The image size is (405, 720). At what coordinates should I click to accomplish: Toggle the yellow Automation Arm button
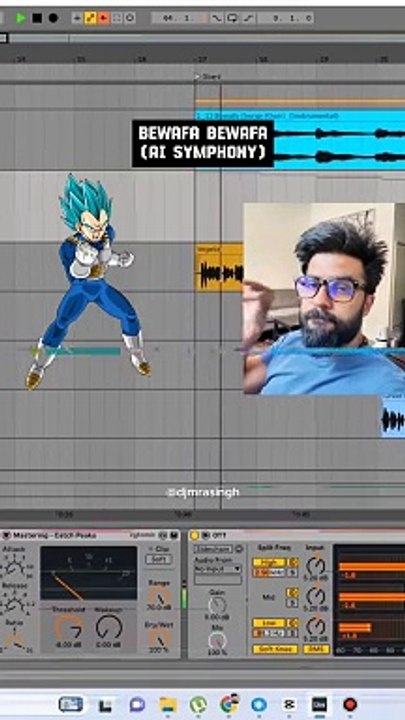[90, 18]
